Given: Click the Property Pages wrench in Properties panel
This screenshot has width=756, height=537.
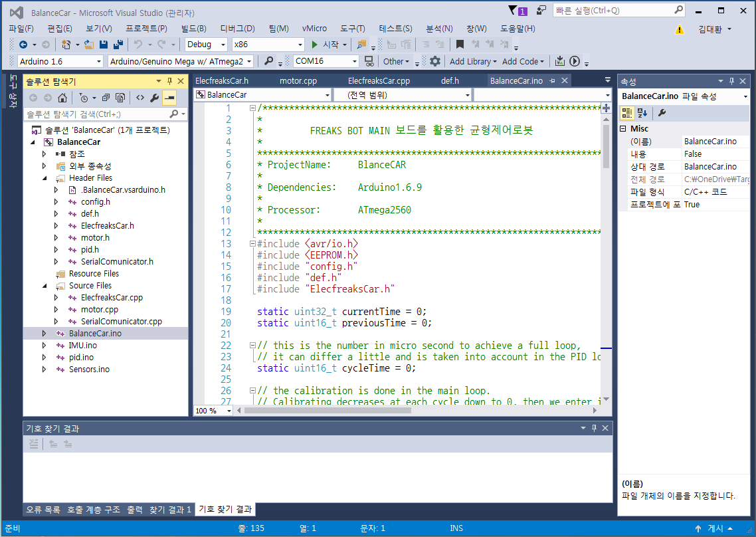Looking at the screenshot, I should coord(662,113).
